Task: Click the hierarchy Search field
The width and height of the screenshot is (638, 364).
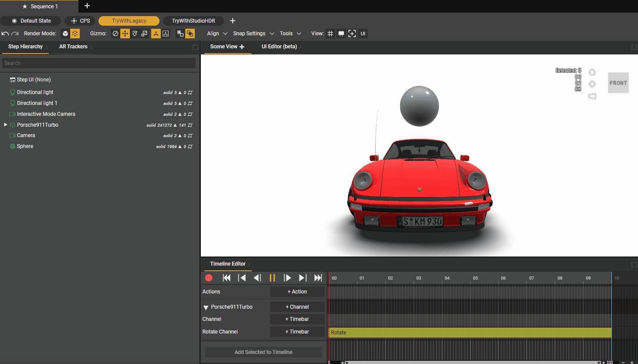Action: click(x=99, y=63)
